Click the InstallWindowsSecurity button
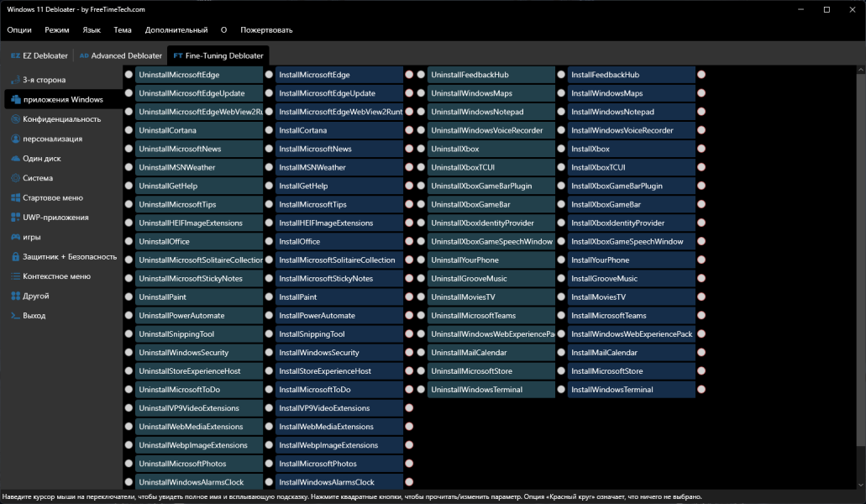The width and height of the screenshot is (866, 504). pyautogui.click(x=339, y=353)
